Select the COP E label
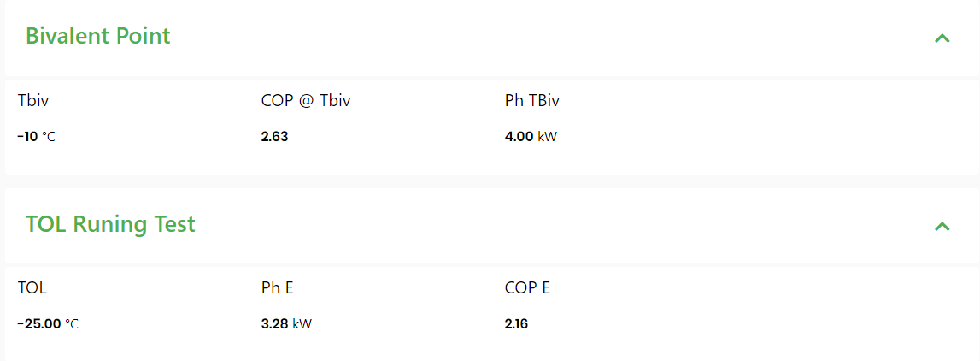 click(527, 288)
